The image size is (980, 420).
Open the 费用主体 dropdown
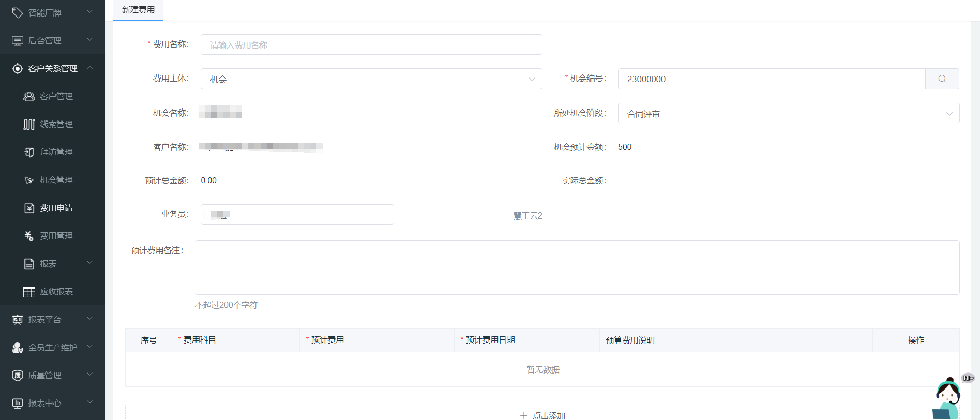click(x=371, y=79)
